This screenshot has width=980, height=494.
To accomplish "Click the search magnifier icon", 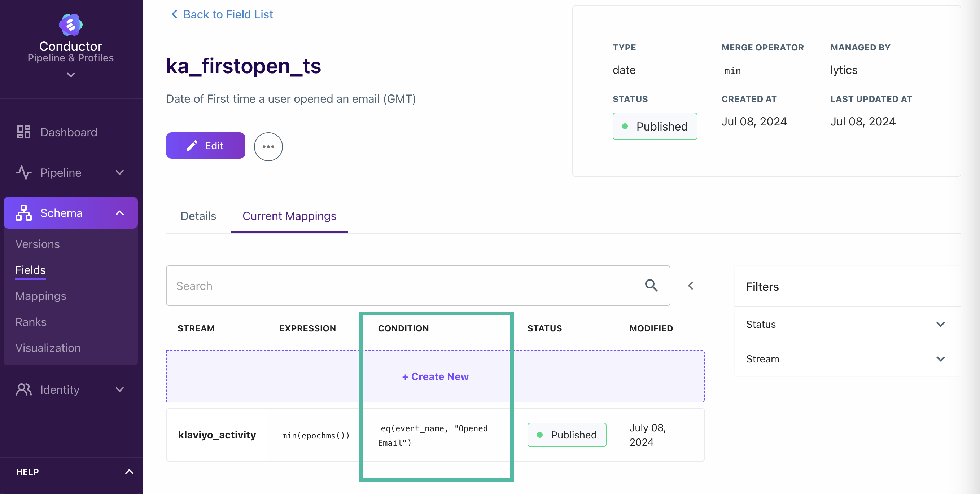I will (x=651, y=285).
